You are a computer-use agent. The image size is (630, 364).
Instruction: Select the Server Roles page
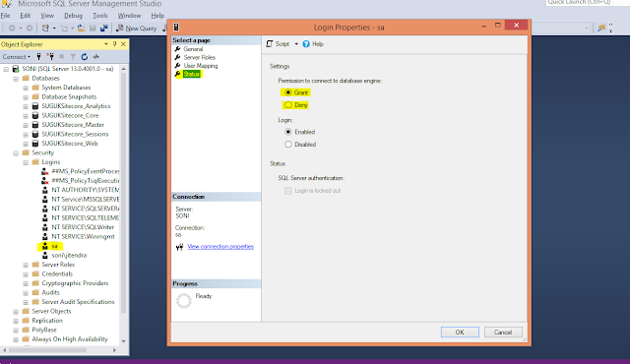(199, 57)
